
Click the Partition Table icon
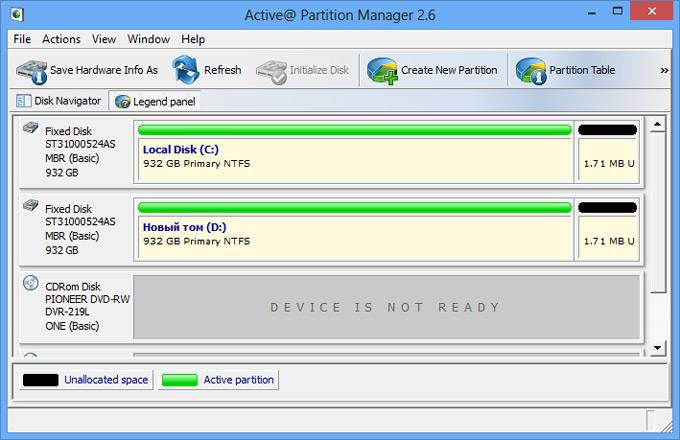[x=531, y=71]
